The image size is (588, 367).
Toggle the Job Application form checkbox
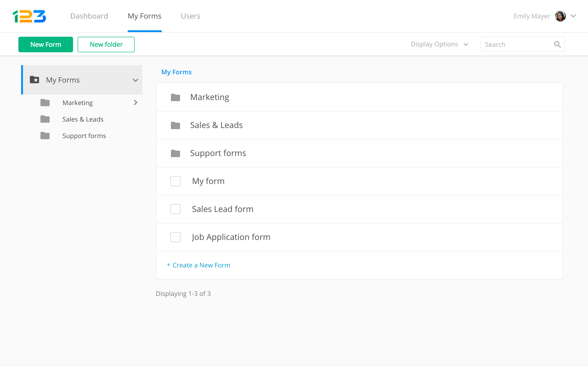(x=175, y=237)
